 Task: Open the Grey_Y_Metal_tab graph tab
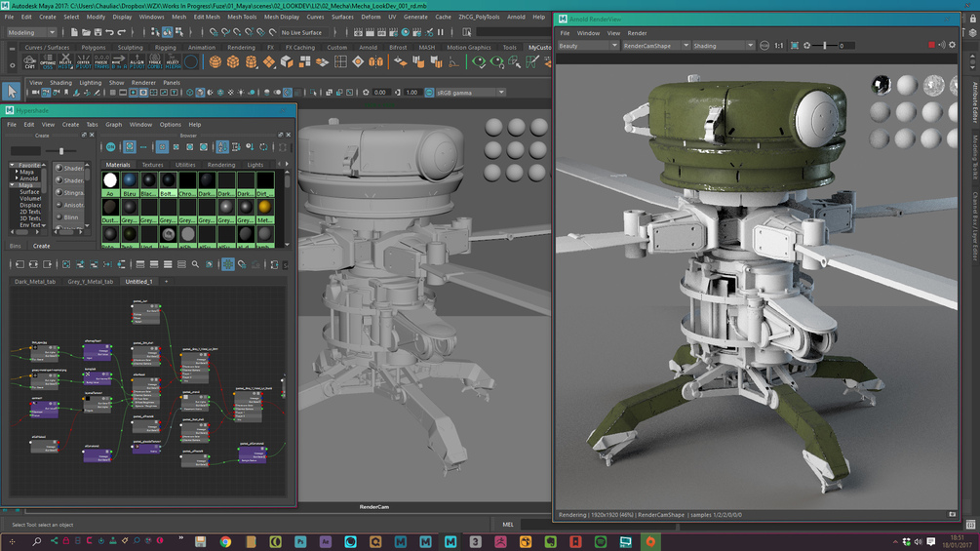click(91, 282)
